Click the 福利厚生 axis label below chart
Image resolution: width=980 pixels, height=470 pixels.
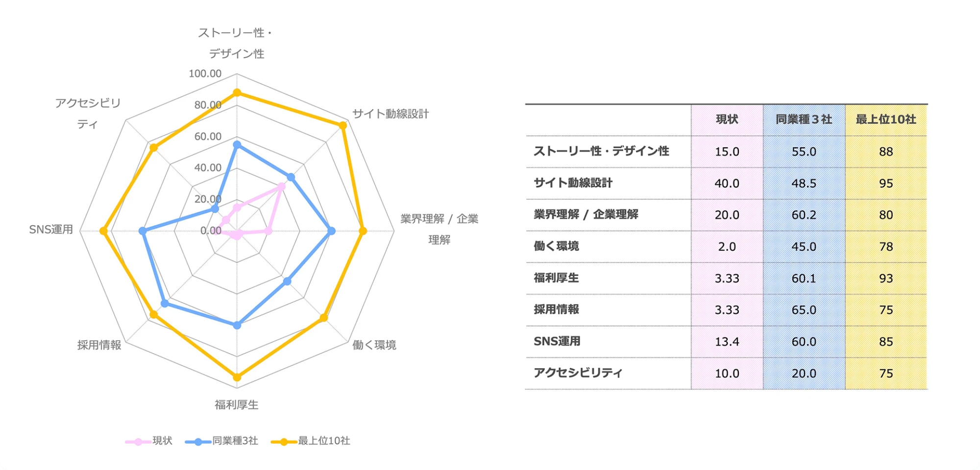tap(236, 405)
